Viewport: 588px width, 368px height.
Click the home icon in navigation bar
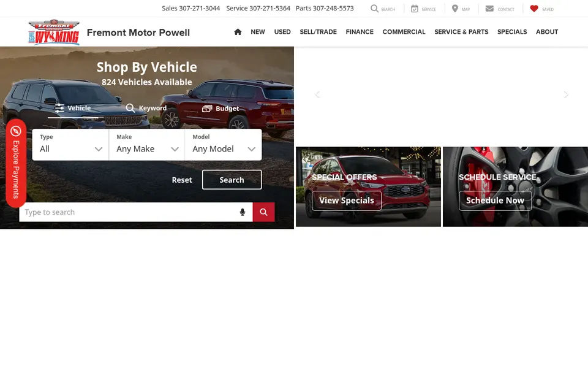[238, 32]
